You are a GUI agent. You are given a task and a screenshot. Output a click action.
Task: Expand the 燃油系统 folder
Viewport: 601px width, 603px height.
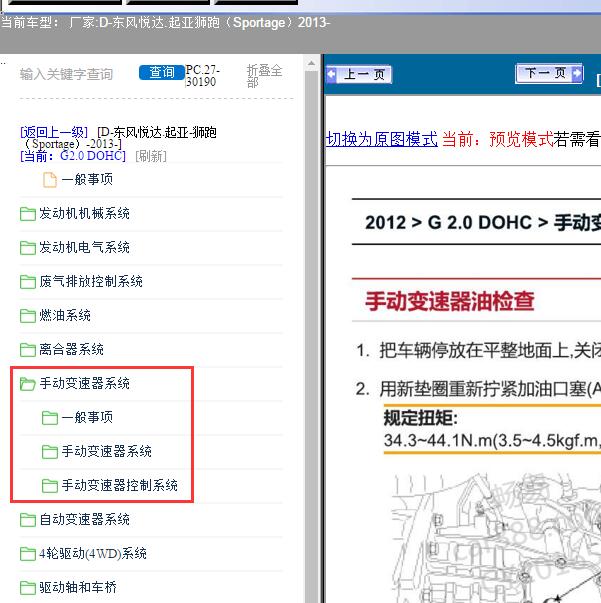point(65,315)
